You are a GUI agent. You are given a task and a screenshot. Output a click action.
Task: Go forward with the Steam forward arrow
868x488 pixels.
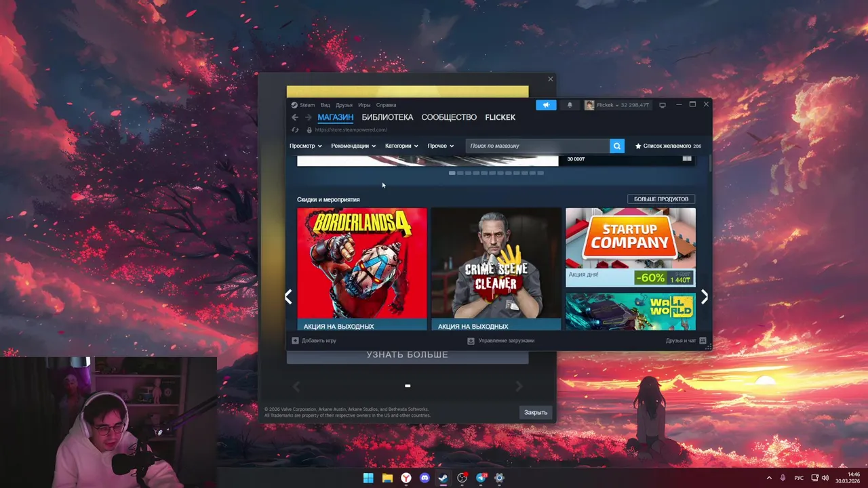tap(308, 117)
